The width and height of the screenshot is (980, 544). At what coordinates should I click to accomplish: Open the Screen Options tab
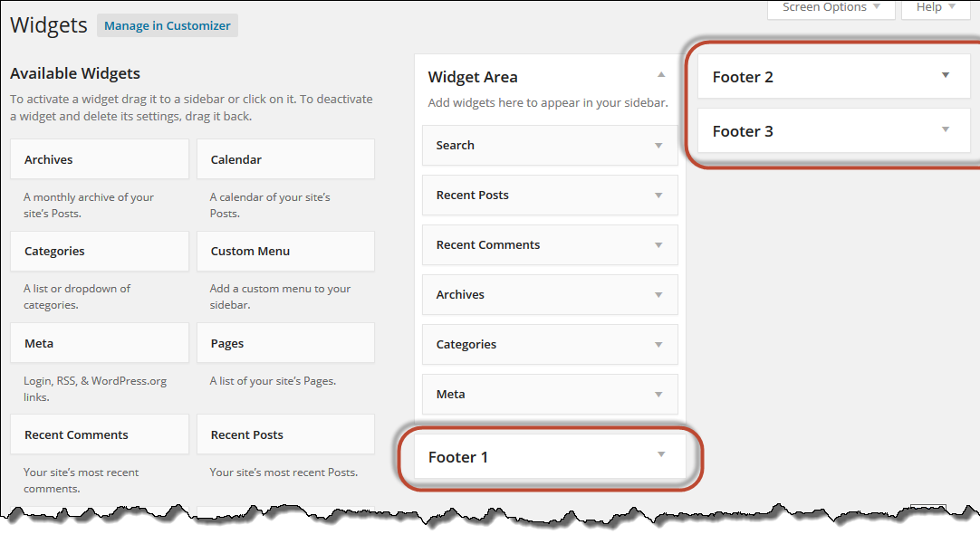tap(831, 8)
